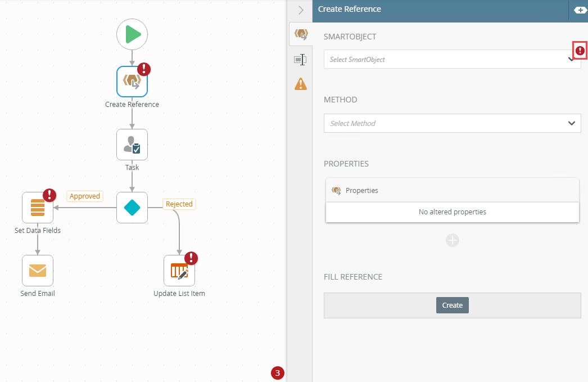Open the Select SmartObject dropdown
This screenshot has height=382, width=588.
pos(453,59)
